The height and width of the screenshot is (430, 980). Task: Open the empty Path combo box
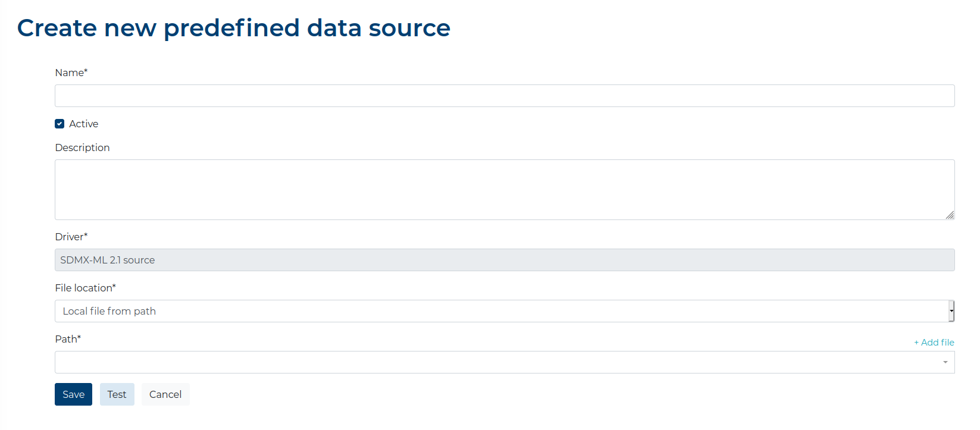tap(505, 362)
